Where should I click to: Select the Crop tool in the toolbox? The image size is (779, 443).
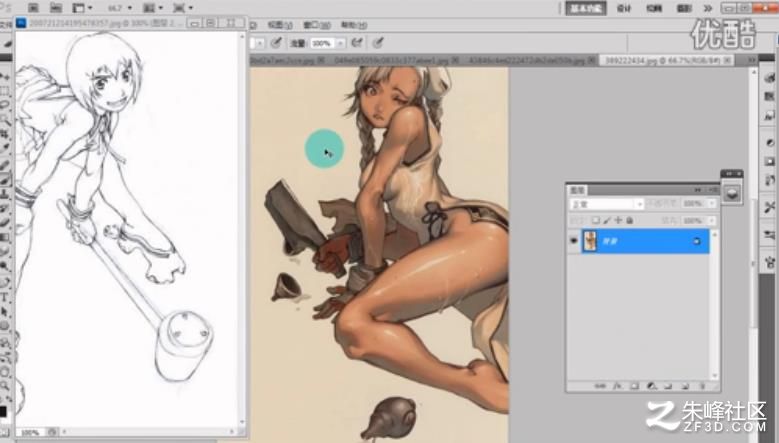point(4,134)
